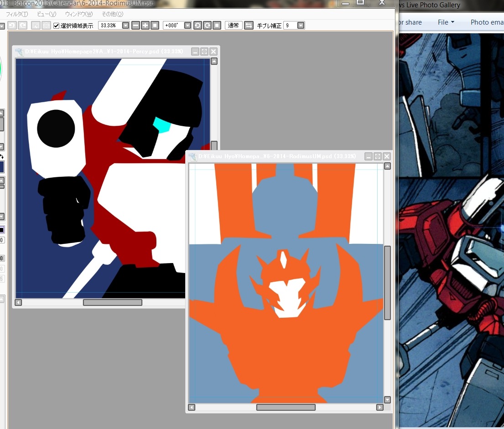The image size is (504, 429).
Task: Click the RodimusUM window vertical scrollbar thumb
Action: pyautogui.click(x=387, y=283)
